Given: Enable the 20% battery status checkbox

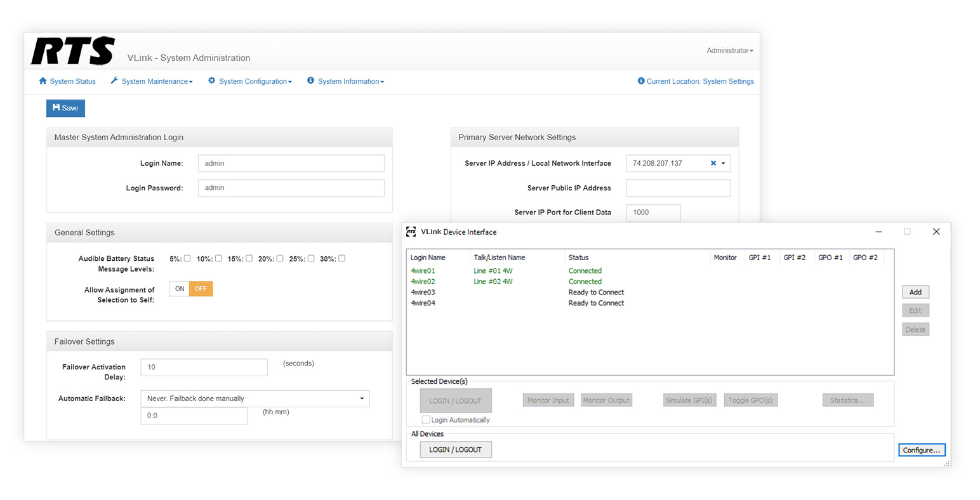Looking at the screenshot, I should (x=280, y=258).
